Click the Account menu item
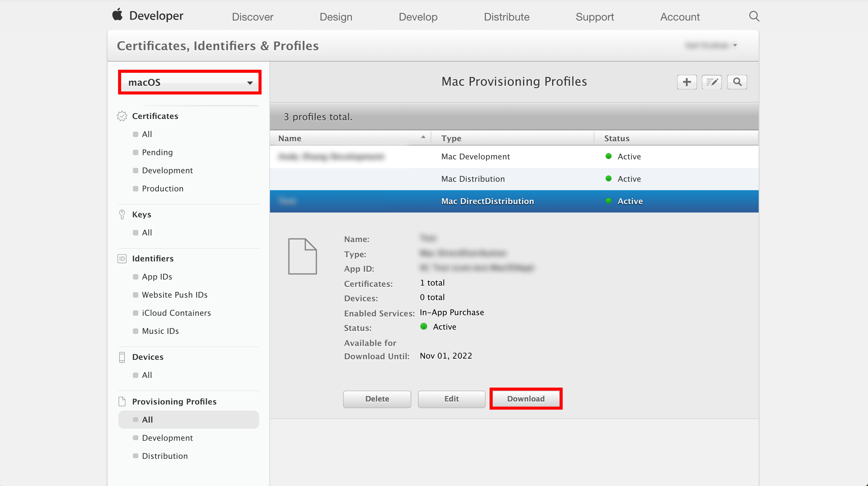Image resolution: width=868 pixels, height=486 pixels. click(x=680, y=17)
